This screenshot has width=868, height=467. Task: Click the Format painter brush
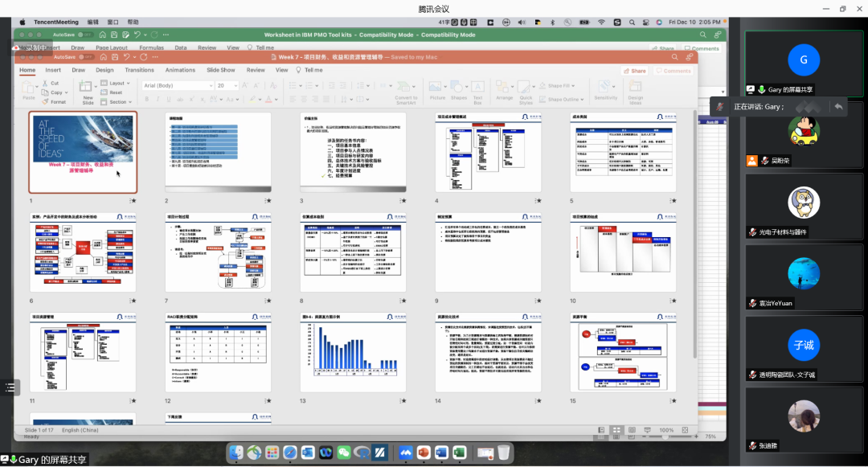point(45,102)
